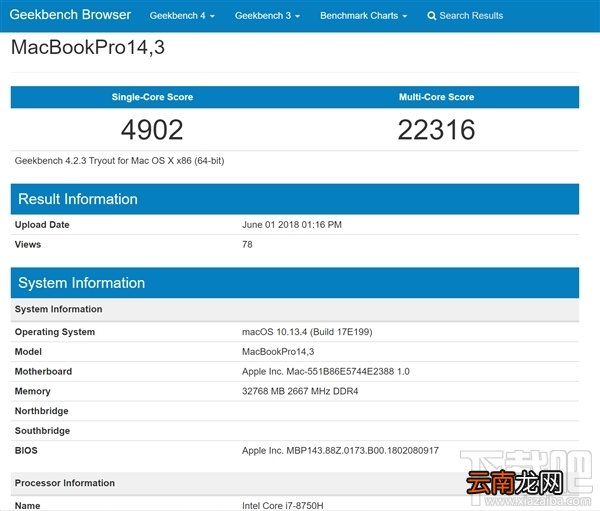The height and width of the screenshot is (511, 600).
Task: Click the Geekbench 4.2.3 Tryout version line
Action: [119, 161]
